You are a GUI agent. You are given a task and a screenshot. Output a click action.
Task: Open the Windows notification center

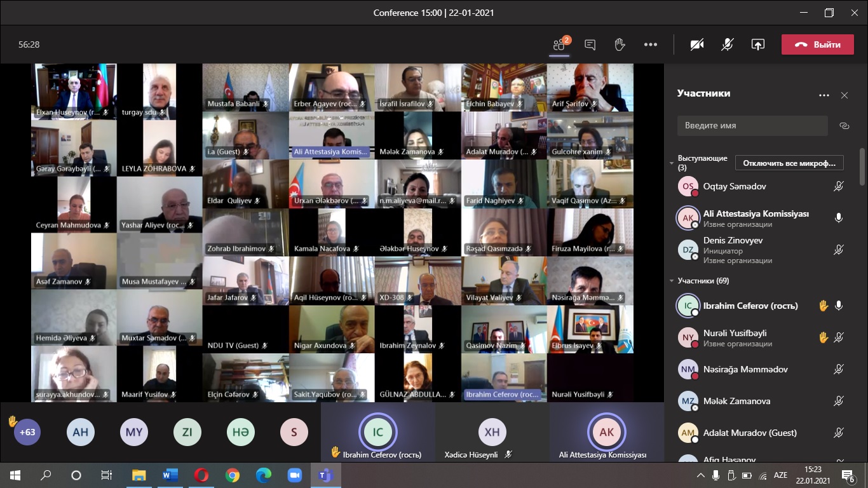[848, 475]
